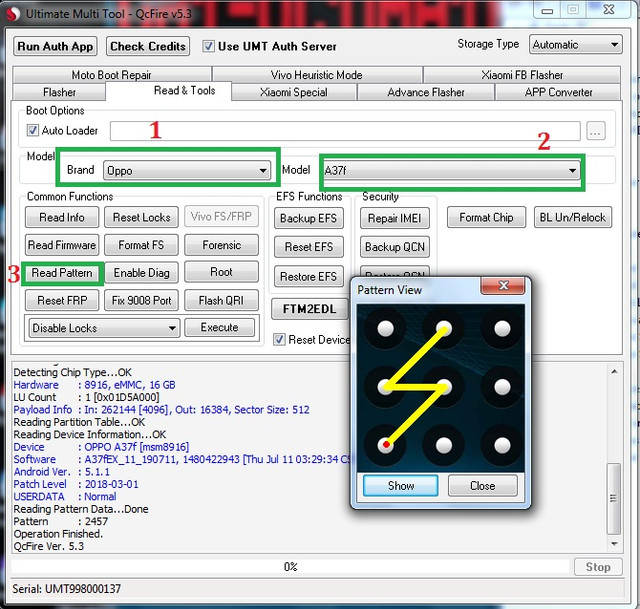Click the 'Operation Finished.' log line

[58, 533]
